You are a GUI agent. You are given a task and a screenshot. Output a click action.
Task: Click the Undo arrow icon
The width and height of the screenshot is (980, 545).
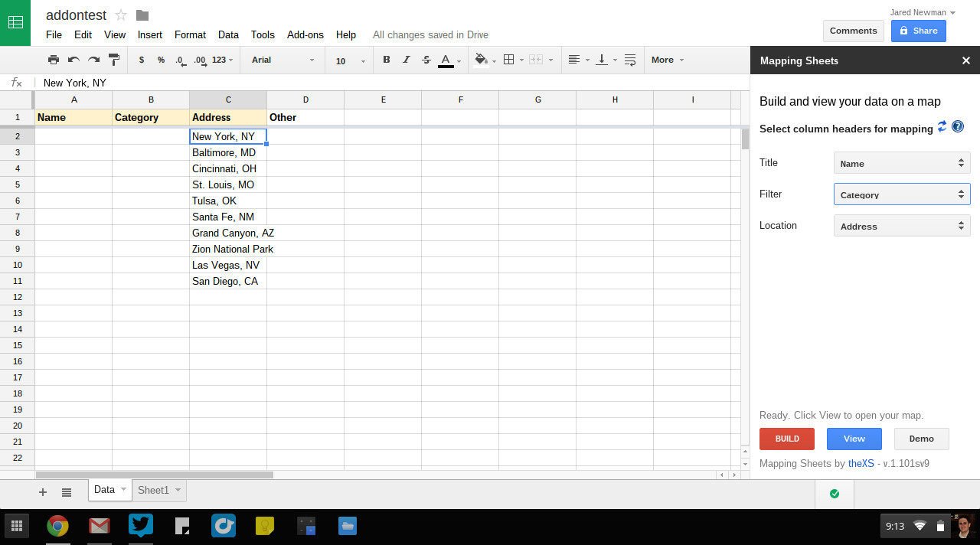tap(73, 60)
